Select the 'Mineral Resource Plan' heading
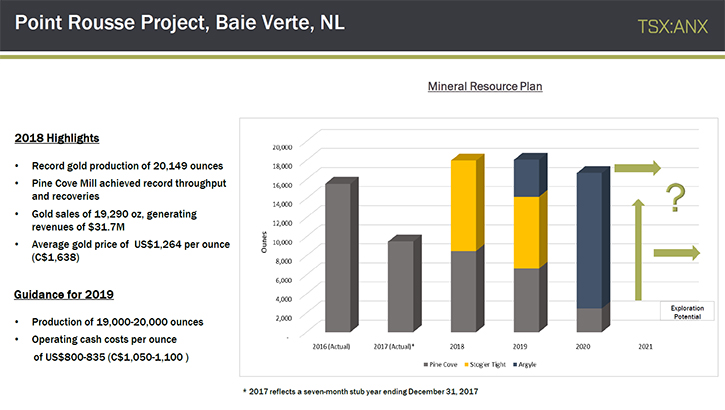Screen dimensions: 725x410 (x=485, y=86)
